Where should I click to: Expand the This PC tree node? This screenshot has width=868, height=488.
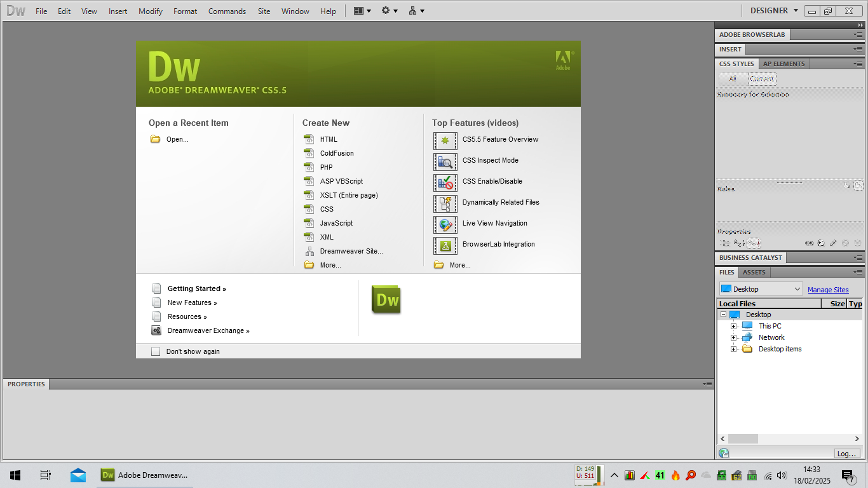pyautogui.click(x=733, y=326)
